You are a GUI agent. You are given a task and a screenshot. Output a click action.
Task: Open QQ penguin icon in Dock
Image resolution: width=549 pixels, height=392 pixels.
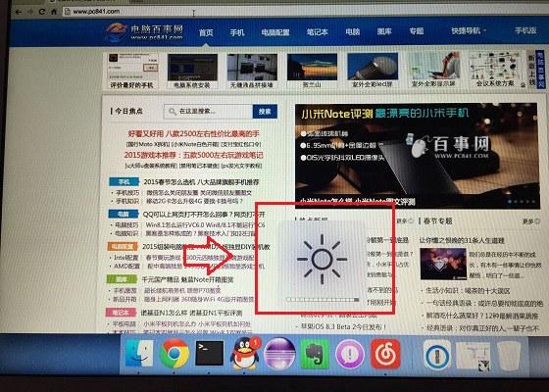245,353
